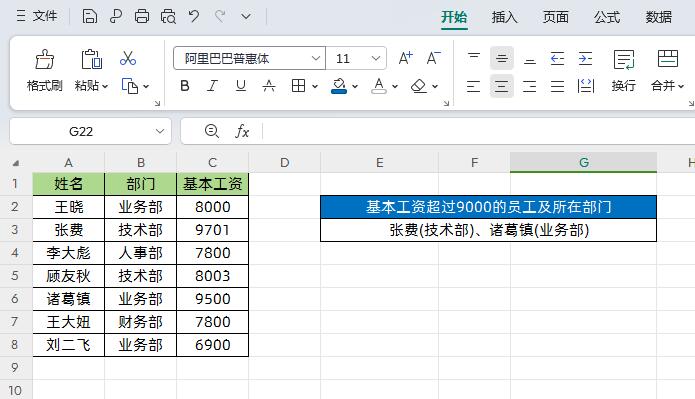
Task: Click the distributed alignment icon
Action: [586, 86]
